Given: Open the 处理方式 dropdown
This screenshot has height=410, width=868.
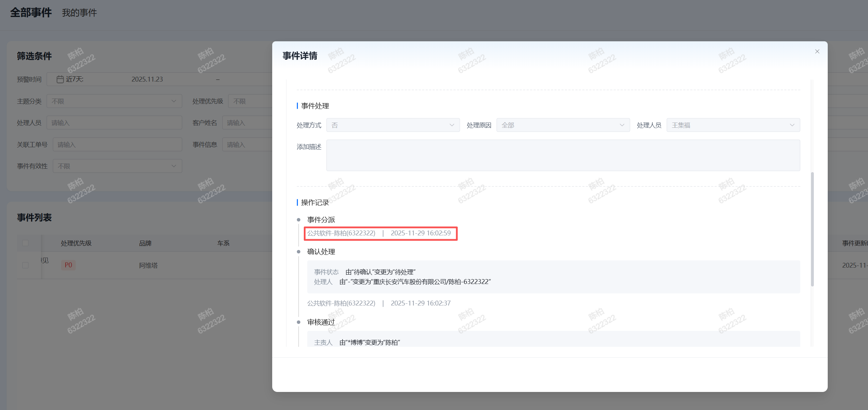Looking at the screenshot, I should 393,125.
